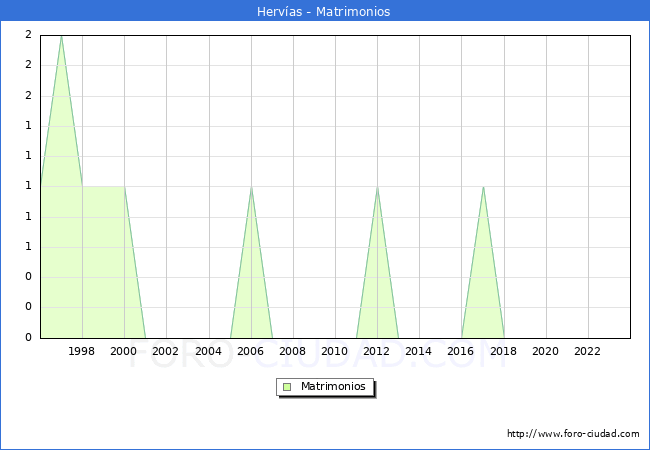Viewport: 650px width, 450px height.
Task: Select the 2006 x-axis label
Action: (x=250, y=351)
